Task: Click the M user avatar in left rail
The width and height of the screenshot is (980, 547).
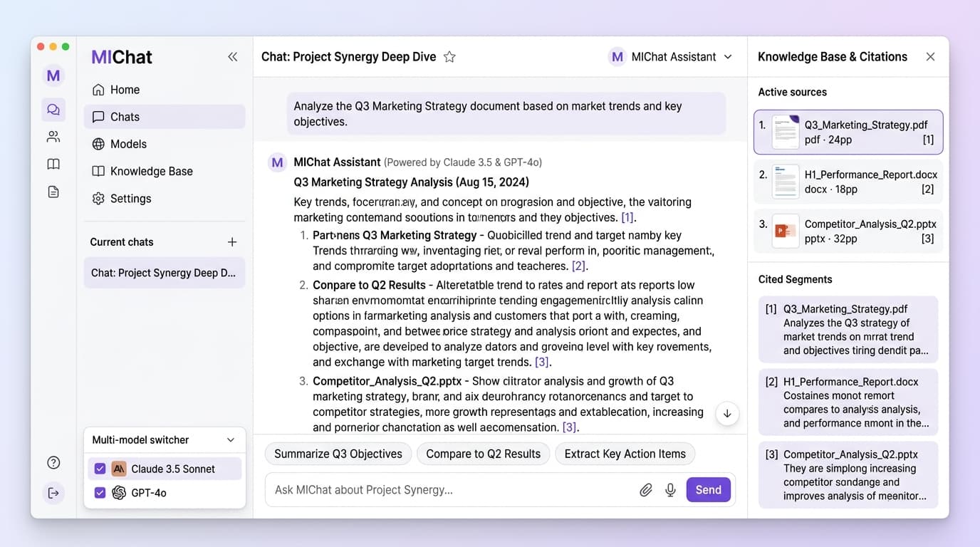Action: pyautogui.click(x=53, y=75)
